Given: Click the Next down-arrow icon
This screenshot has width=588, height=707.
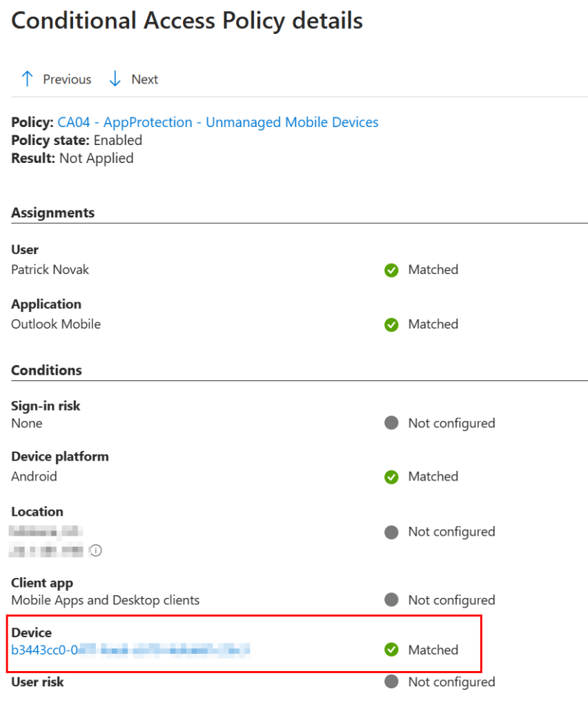Looking at the screenshot, I should (x=115, y=79).
